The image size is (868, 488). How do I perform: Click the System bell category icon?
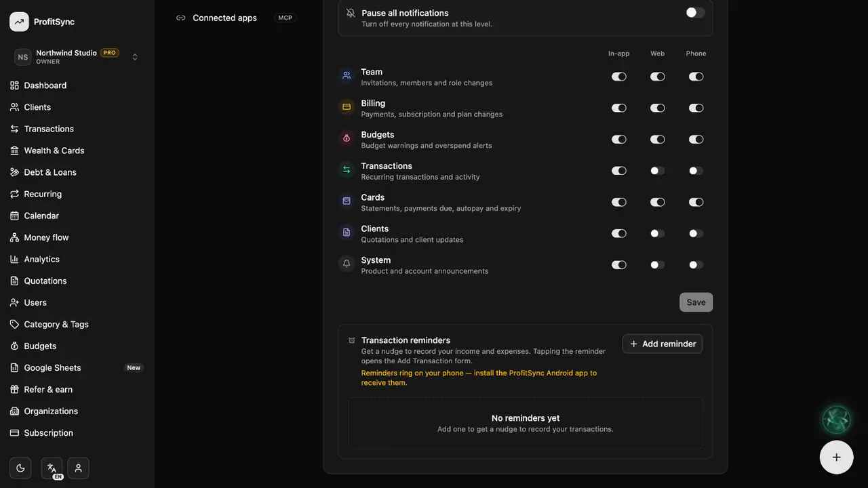point(347,264)
